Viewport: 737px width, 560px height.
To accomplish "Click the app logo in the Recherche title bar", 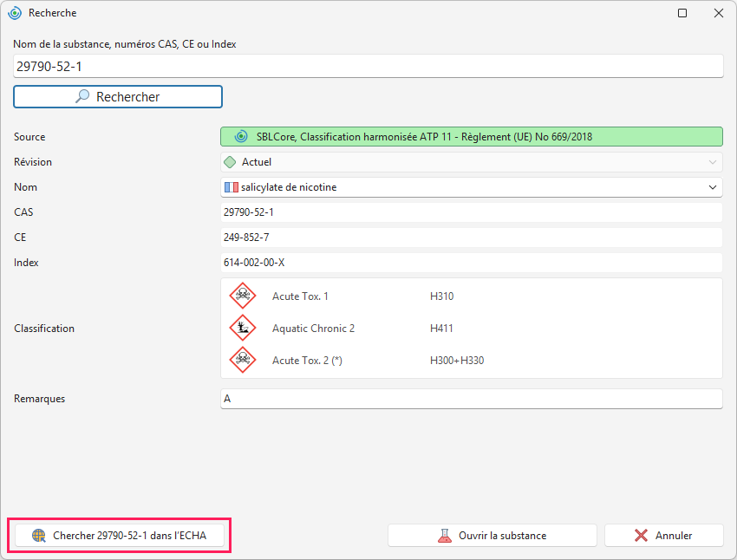I will point(15,13).
